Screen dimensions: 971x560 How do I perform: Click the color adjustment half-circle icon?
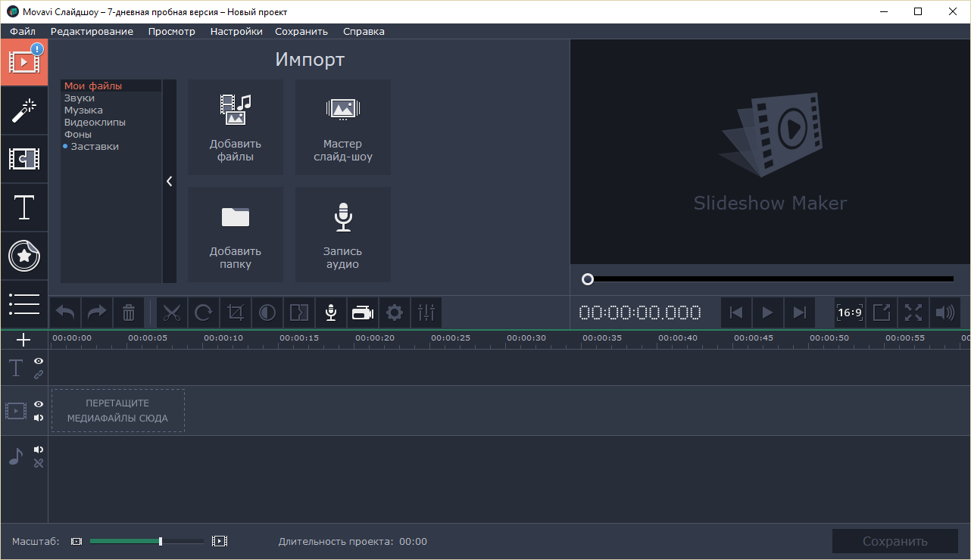click(x=267, y=313)
